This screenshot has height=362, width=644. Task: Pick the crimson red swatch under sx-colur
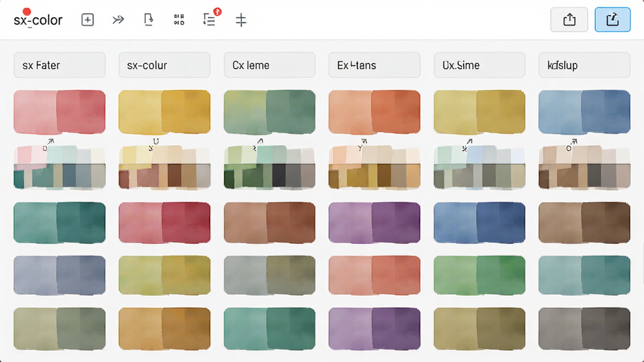coord(164,222)
